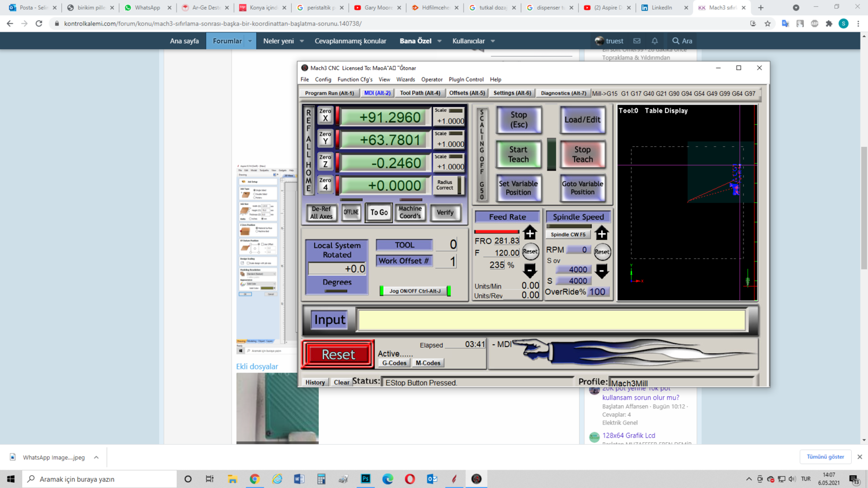Open the forum notifications bell

coord(654,41)
